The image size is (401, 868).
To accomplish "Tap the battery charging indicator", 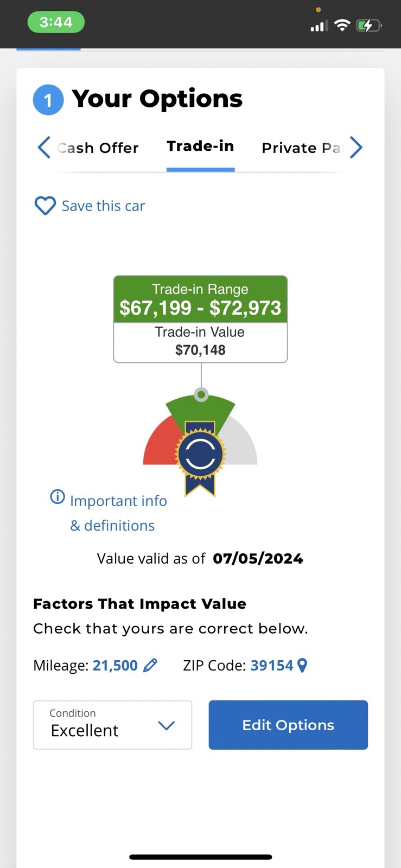I will pos(369,25).
